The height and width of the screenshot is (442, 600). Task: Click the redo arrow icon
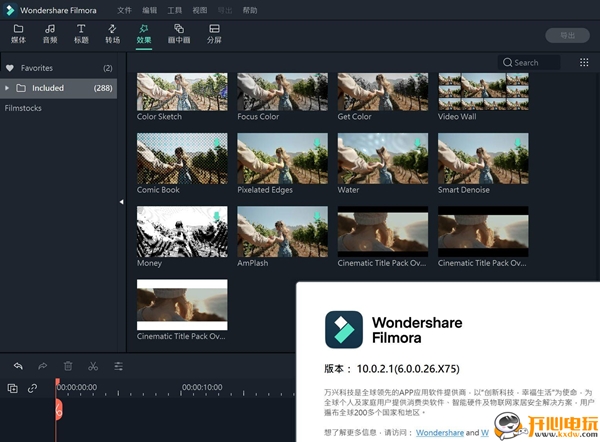(x=42, y=366)
